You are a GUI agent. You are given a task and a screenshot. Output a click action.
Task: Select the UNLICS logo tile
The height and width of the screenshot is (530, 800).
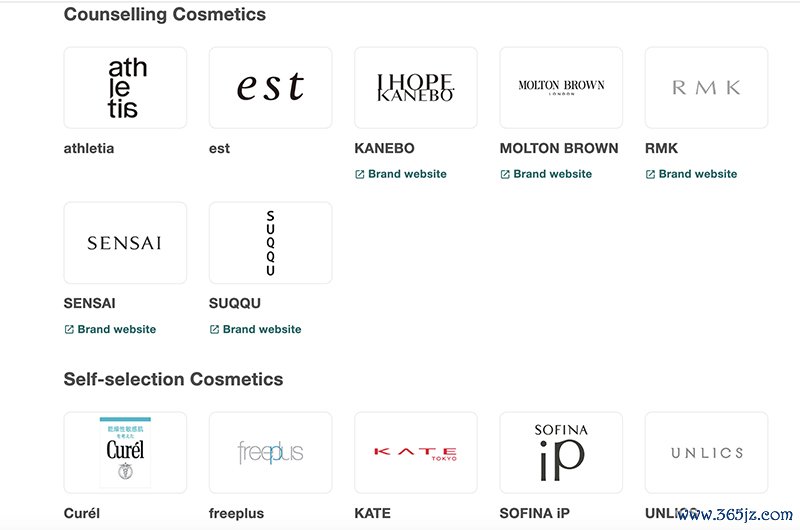[x=706, y=452]
